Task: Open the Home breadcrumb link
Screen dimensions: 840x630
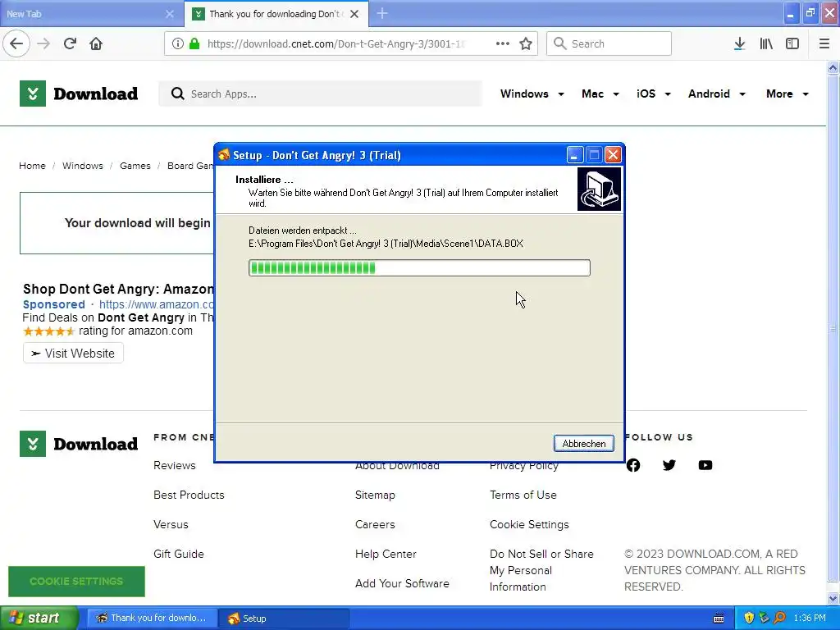Action: [32, 166]
